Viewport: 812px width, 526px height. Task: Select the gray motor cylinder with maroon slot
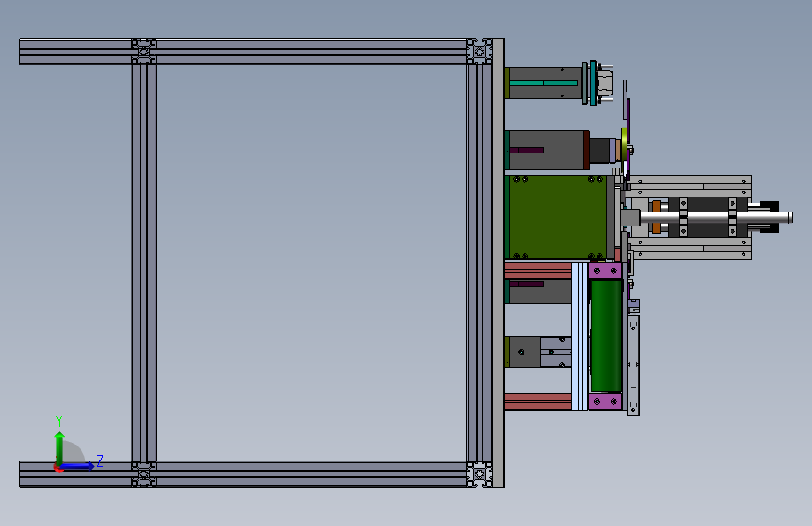547,150
